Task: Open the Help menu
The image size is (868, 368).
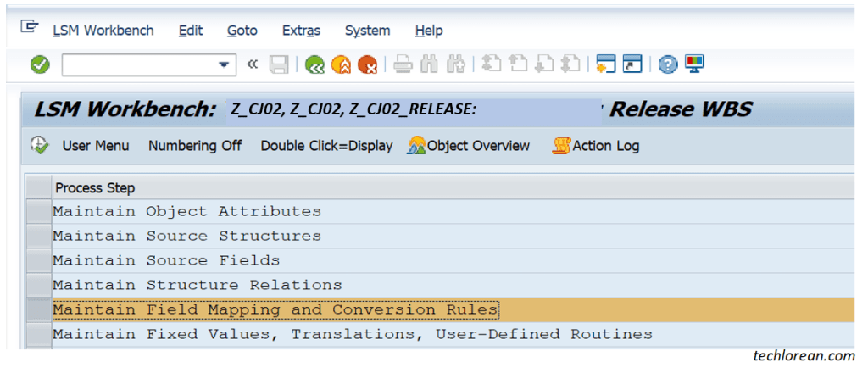Action: tap(429, 31)
